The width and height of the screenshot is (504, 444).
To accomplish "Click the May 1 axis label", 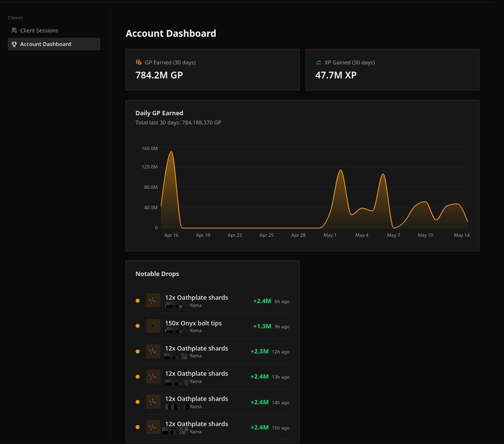I will coord(330,235).
